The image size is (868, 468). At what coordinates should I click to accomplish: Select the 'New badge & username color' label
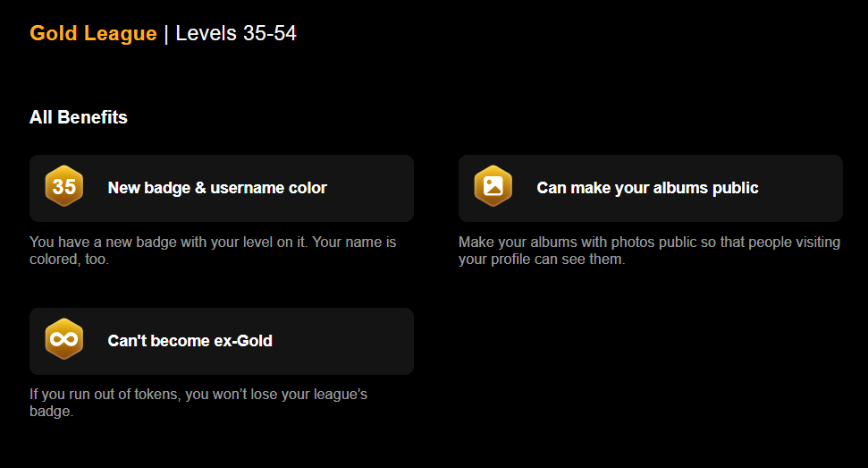(217, 188)
